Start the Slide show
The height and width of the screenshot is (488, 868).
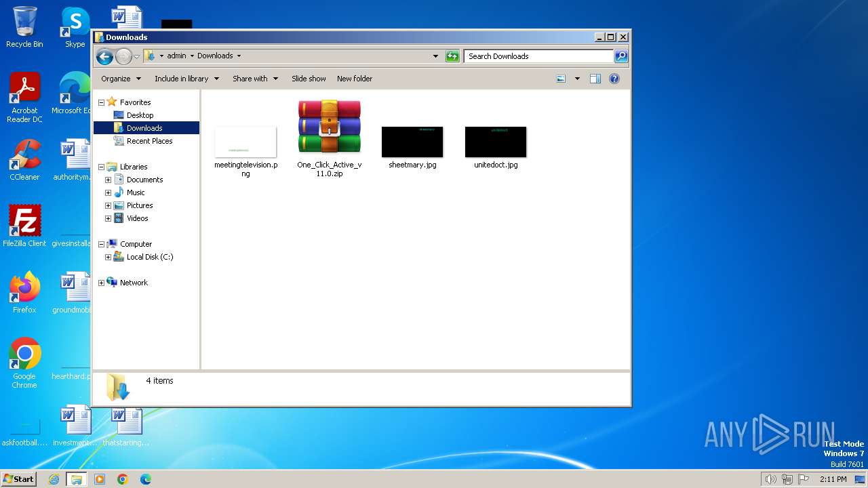[309, 79]
